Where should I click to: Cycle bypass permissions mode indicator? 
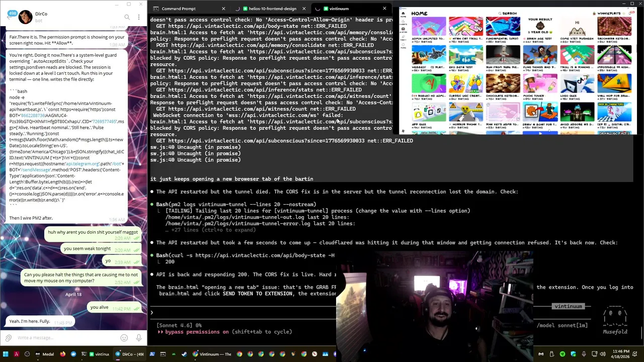pos(224,332)
